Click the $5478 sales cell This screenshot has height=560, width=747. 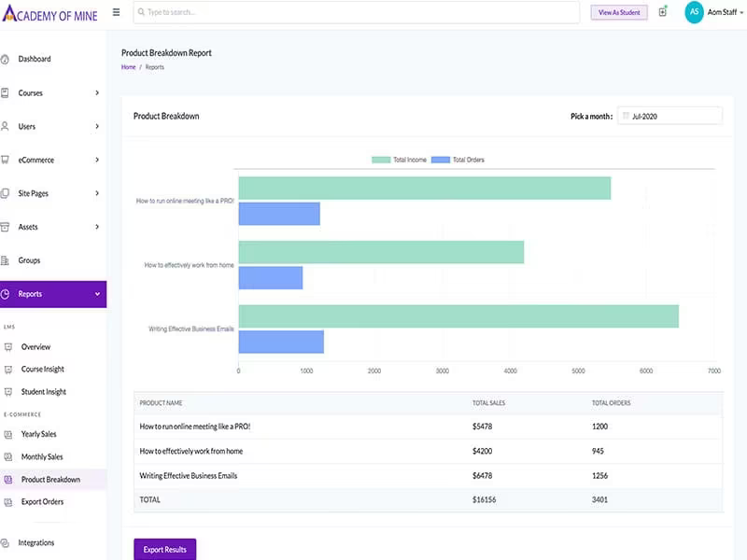482,427
